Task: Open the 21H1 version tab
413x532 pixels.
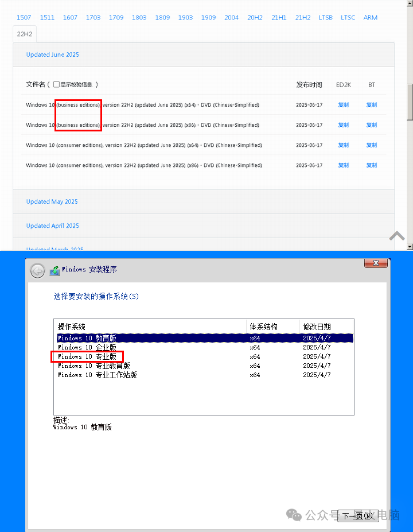Action: coord(279,18)
